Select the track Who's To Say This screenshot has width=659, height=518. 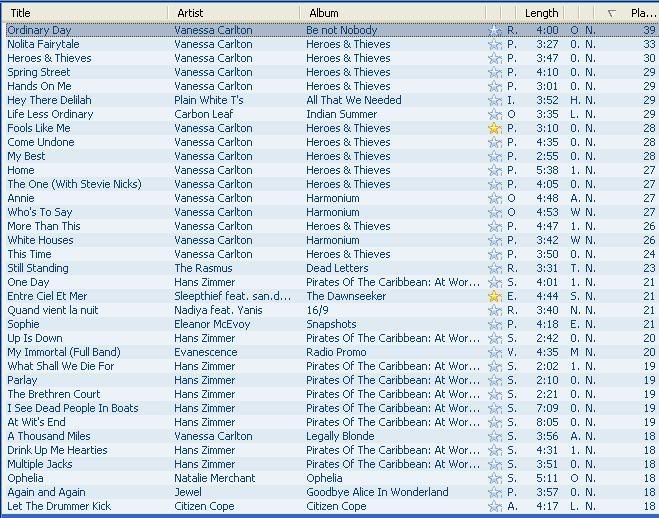click(x=40, y=212)
